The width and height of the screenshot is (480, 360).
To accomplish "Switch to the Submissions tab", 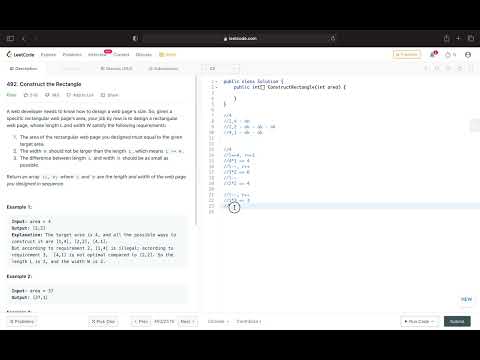I will click(163, 69).
